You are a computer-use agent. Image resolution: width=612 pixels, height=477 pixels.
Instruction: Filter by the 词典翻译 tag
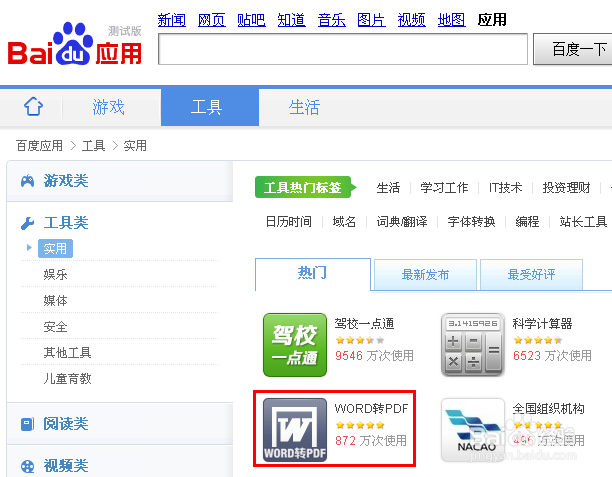[402, 222]
